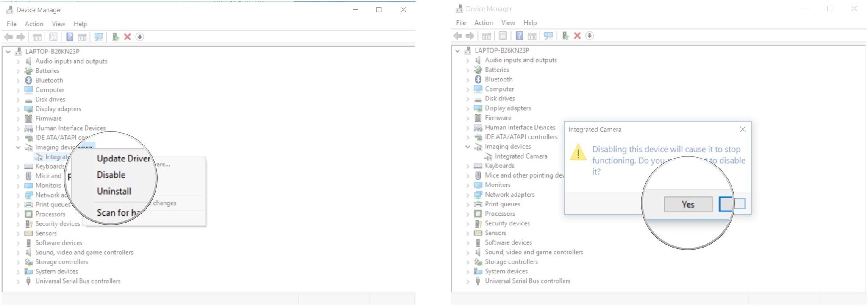Click scan-for-hardware monitor icon in left toolbar
Screen dimensions: 868x306
click(x=99, y=37)
